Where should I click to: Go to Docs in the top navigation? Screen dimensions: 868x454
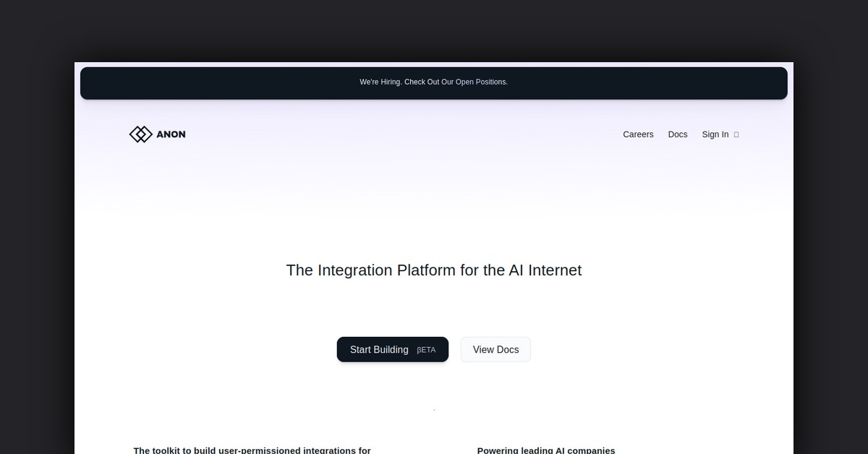678,134
